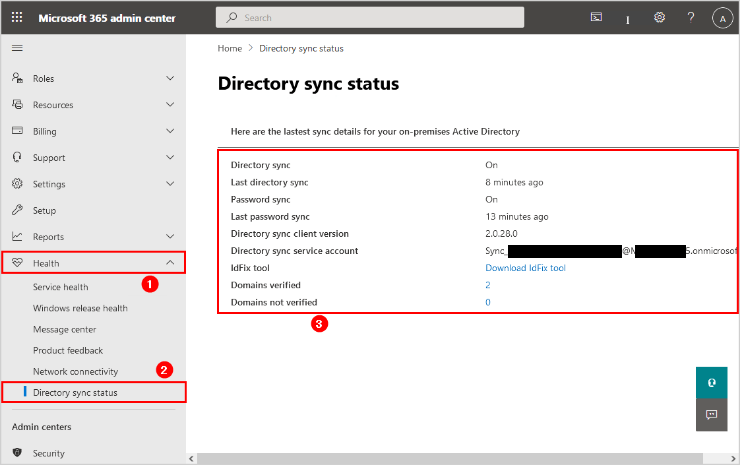Expand the Billing chevron
The image size is (742, 465).
(x=170, y=131)
